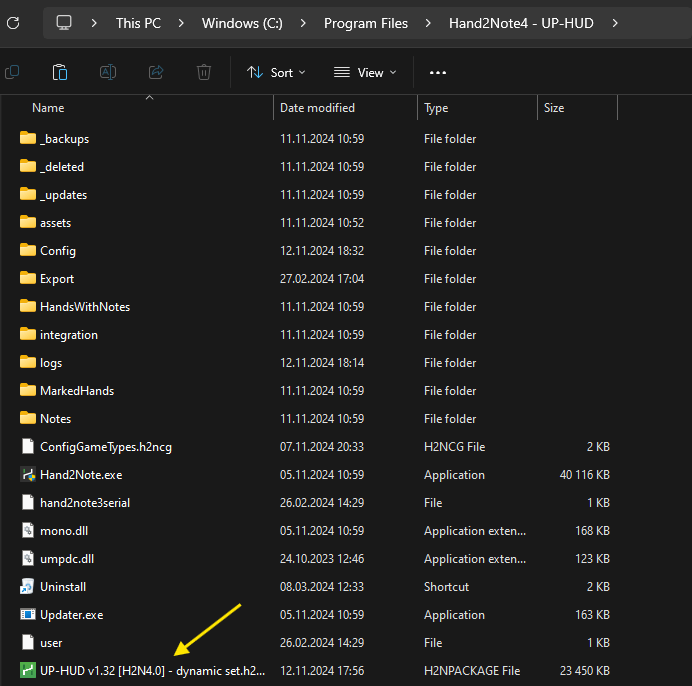This screenshot has height=686, width=692.
Task: Select the umpdc.dll file icon
Action: (x=28, y=558)
